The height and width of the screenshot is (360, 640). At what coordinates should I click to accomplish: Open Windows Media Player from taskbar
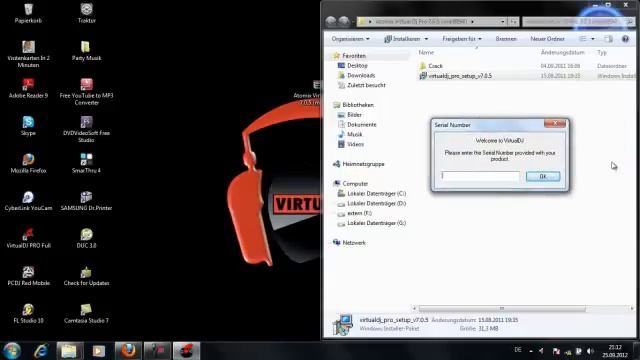98,351
